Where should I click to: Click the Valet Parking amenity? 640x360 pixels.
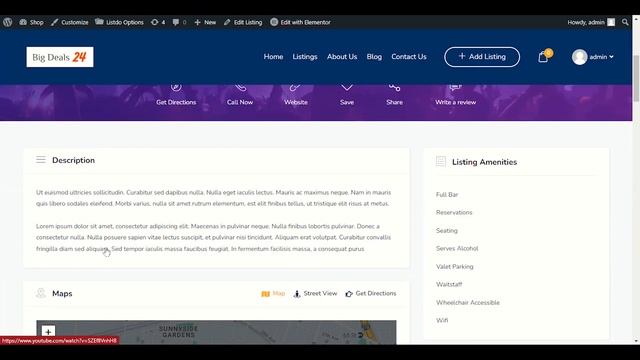455,267
